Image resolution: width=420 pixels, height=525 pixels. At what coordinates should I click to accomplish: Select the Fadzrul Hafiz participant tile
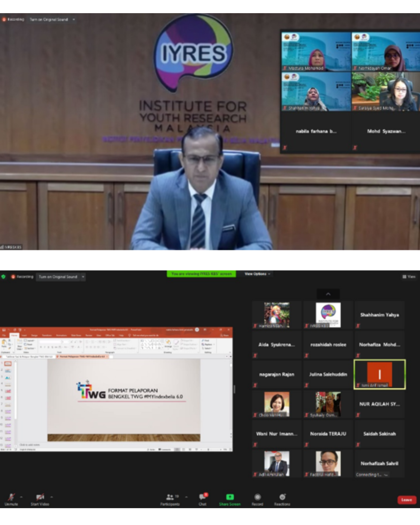pyautogui.click(x=328, y=463)
